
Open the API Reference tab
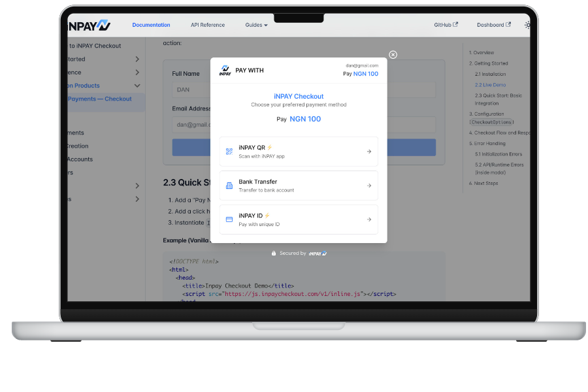208,25
